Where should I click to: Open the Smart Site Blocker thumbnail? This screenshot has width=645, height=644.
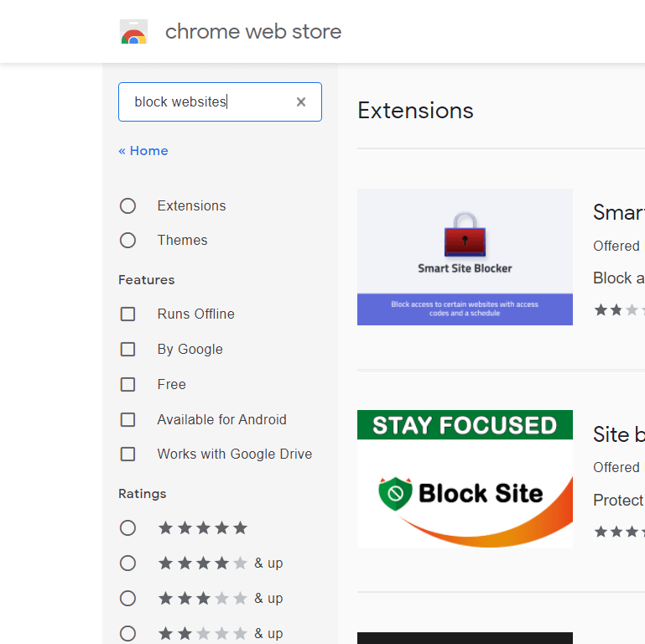click(465, 257)
